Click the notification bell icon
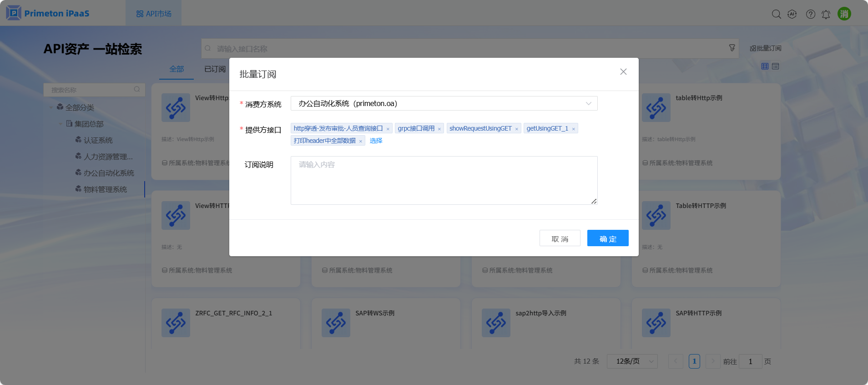 pos(826,15)
